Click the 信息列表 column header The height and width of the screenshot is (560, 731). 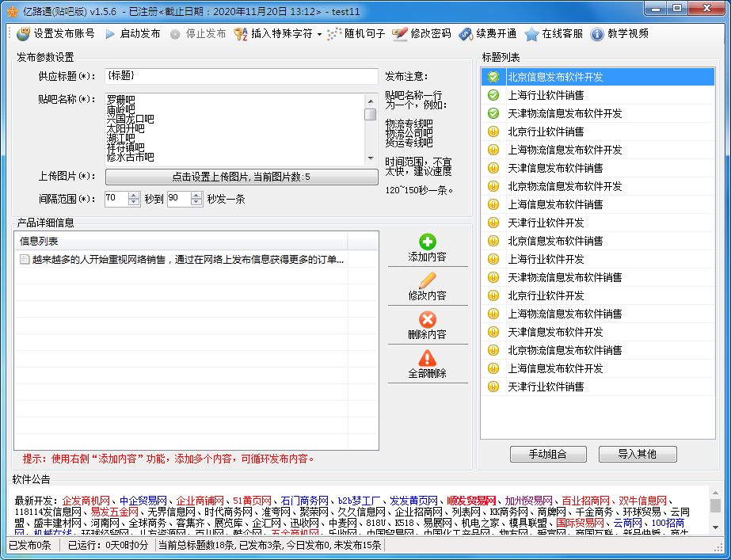coord(181,241)
